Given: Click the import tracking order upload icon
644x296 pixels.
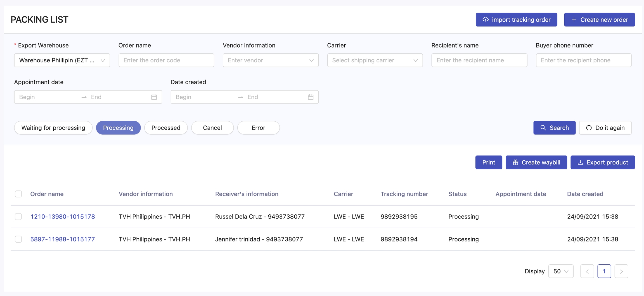Looking at the screenshot, I should 486,20.
